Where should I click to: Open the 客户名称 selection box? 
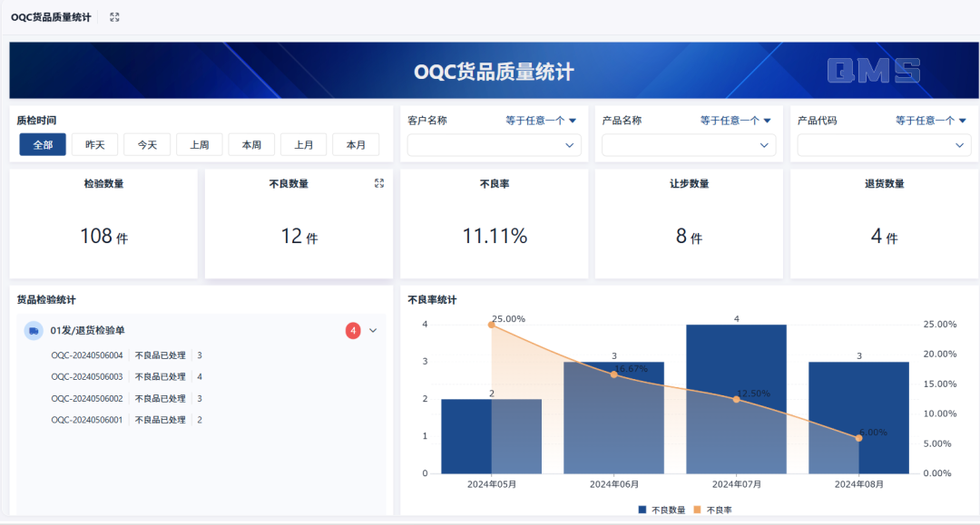[x=495, y=145]
